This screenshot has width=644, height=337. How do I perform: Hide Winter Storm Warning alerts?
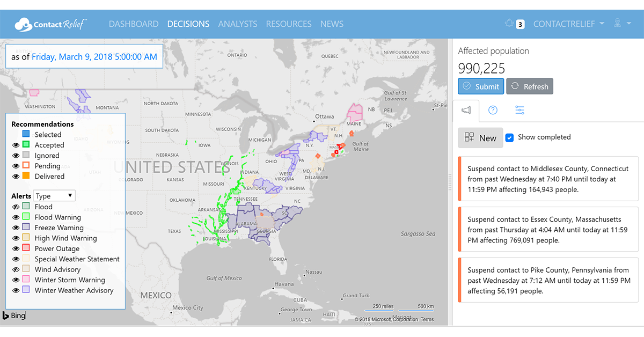point(16,280)
